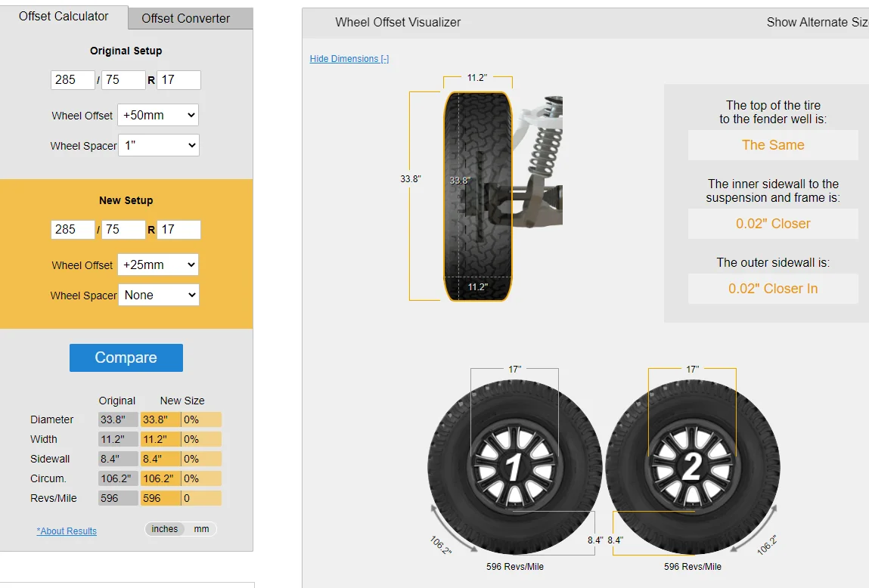Image resolution: width=869 pixels, height=588 pixels.
Task: Click Original Revs/Mile value 596
Action: click(118, 498)
